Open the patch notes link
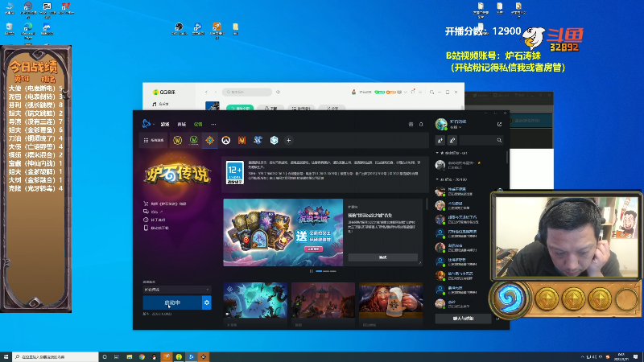The width and height of the screenshot is (644, 362). 154,220
